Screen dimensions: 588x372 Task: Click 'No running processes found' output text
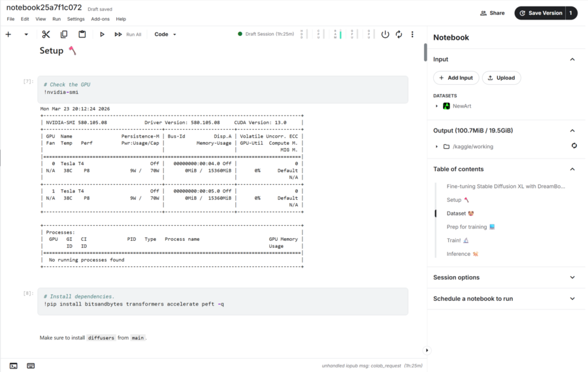(x=86, y=260)
